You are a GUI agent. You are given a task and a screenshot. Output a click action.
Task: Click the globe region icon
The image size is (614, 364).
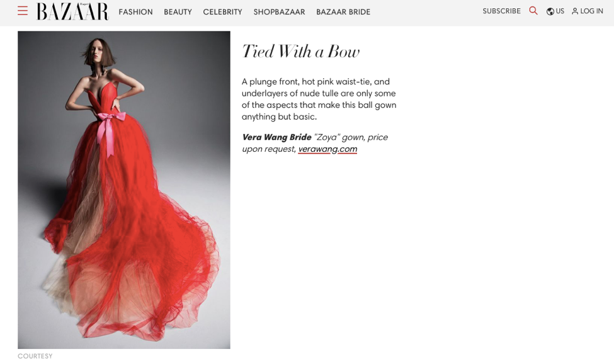pos(550,11)
